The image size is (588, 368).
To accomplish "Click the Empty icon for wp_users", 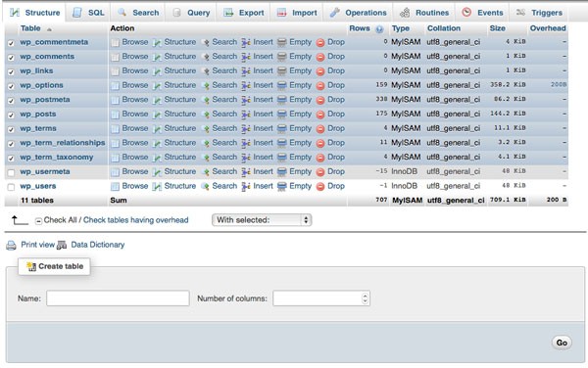I will point(281,186).
